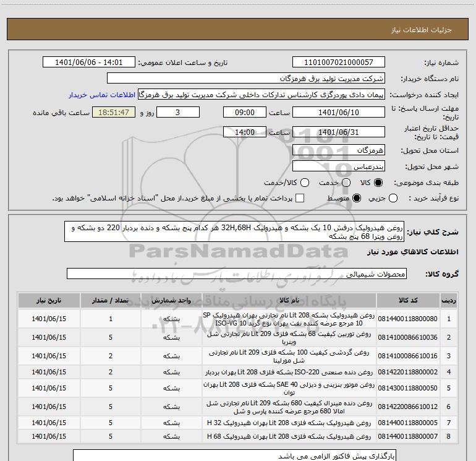The image size is (476, 461).
Task: Click the unit بشکه in row 5
Action: (x=171, y=389)
